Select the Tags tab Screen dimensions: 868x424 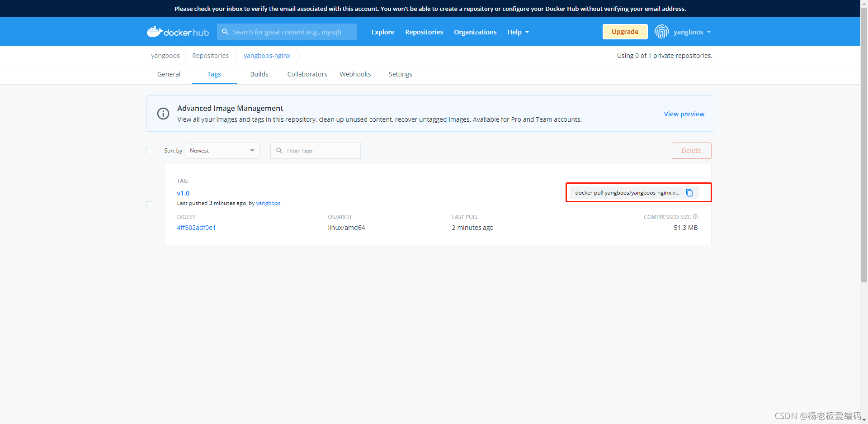(x=214, y=74)
